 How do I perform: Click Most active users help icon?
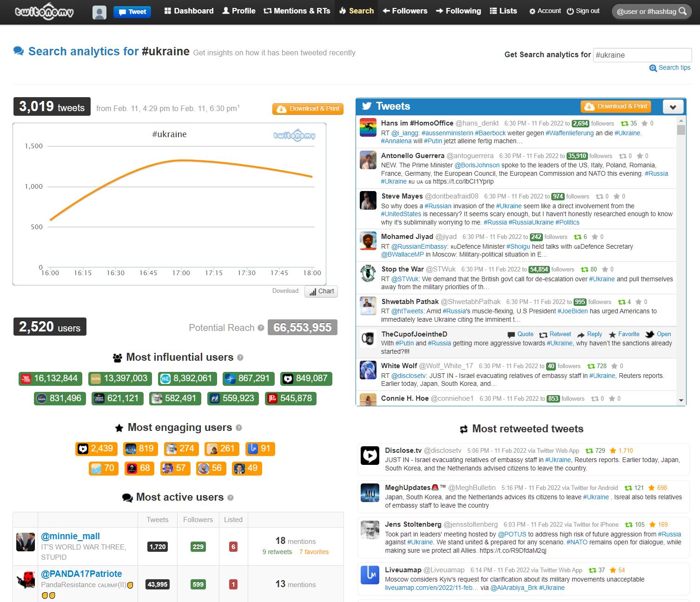(231, 497)
